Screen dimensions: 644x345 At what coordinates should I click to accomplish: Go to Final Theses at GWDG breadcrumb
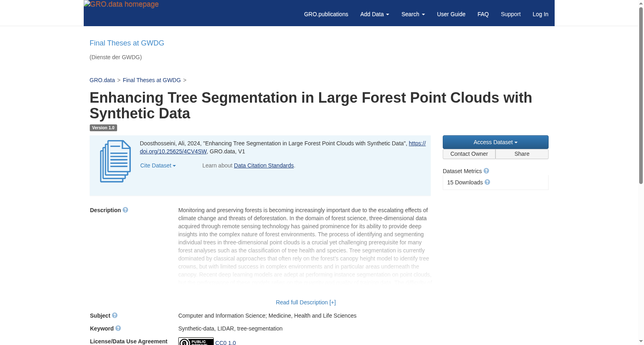coord(152,80)
